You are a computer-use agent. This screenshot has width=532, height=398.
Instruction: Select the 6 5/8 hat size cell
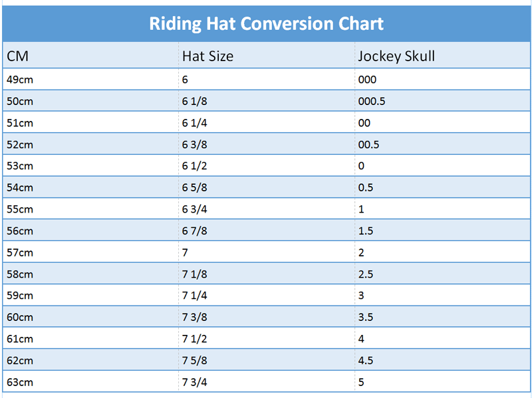194,187
